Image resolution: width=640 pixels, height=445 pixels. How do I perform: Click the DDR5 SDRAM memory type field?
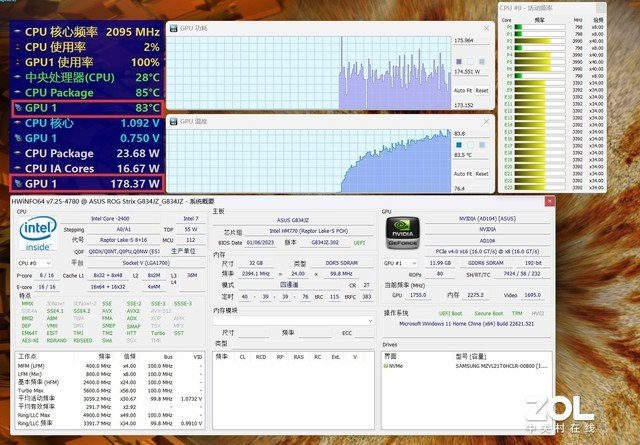point(342,263)
